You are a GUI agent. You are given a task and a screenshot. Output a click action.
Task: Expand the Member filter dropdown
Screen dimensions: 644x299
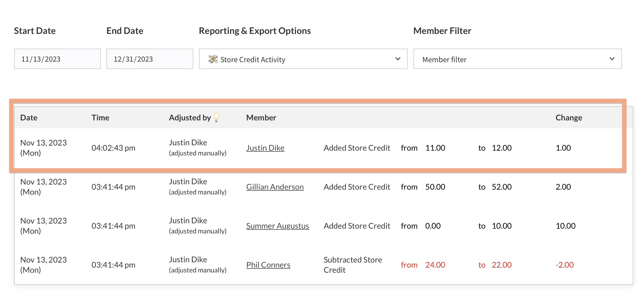[517, 59]
